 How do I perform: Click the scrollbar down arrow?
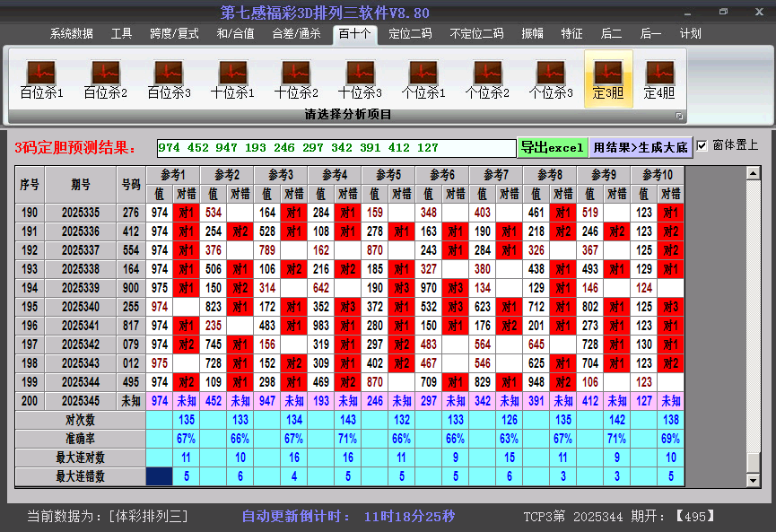pos(754,481)
